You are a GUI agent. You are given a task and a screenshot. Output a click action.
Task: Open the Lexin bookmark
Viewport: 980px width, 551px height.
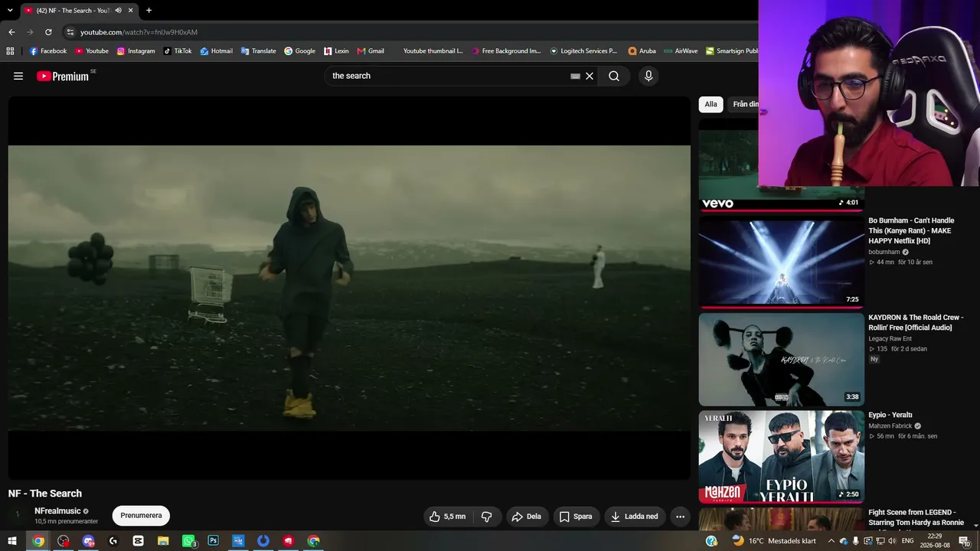point(336,51)
